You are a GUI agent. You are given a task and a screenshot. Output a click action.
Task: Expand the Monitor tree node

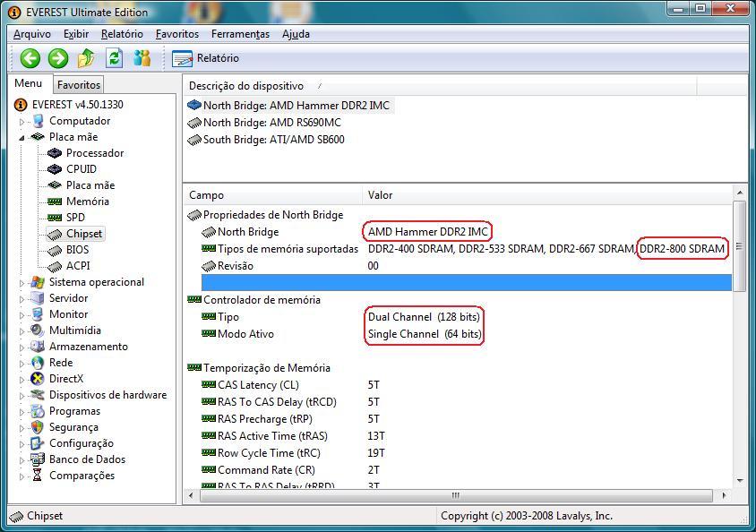coord(21,315)
